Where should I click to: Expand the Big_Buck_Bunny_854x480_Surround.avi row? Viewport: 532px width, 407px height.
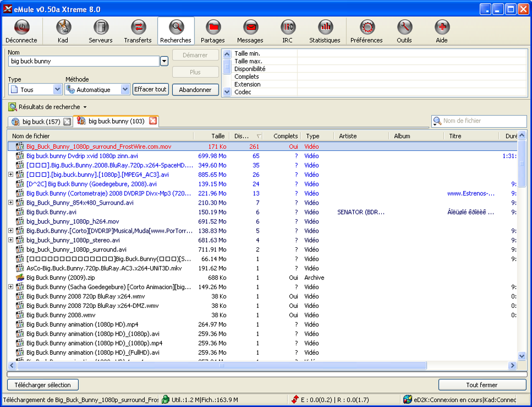tap(11, 202)
